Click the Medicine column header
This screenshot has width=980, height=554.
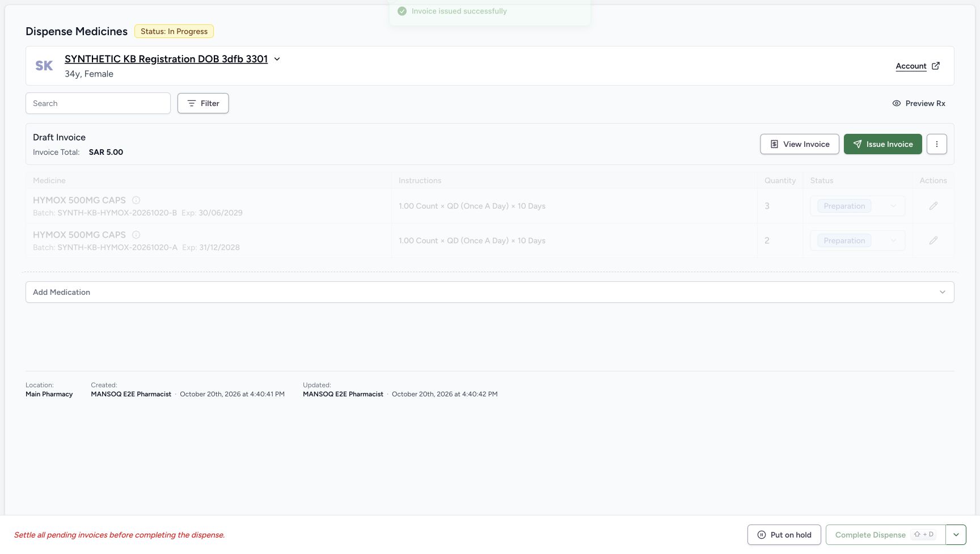[49, 180]
